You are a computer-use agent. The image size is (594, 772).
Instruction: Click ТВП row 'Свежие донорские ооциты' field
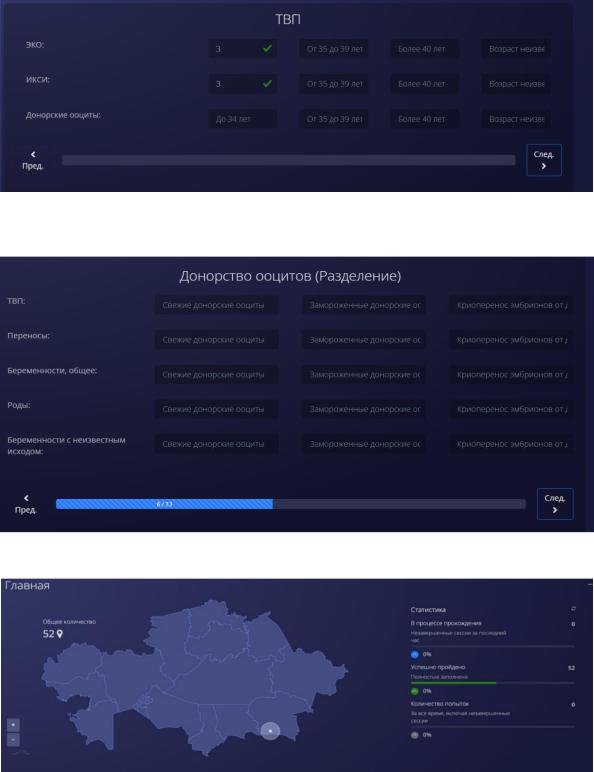[216, 305]
